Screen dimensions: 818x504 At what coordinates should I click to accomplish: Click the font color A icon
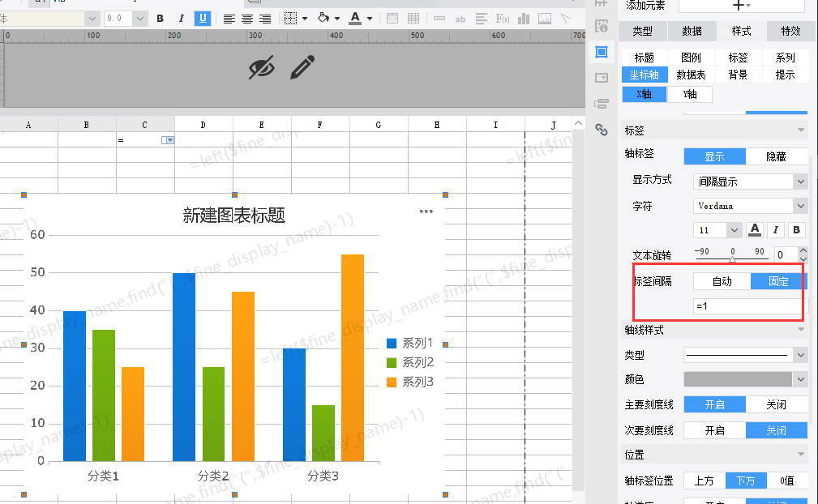click(x=355, y=19)
